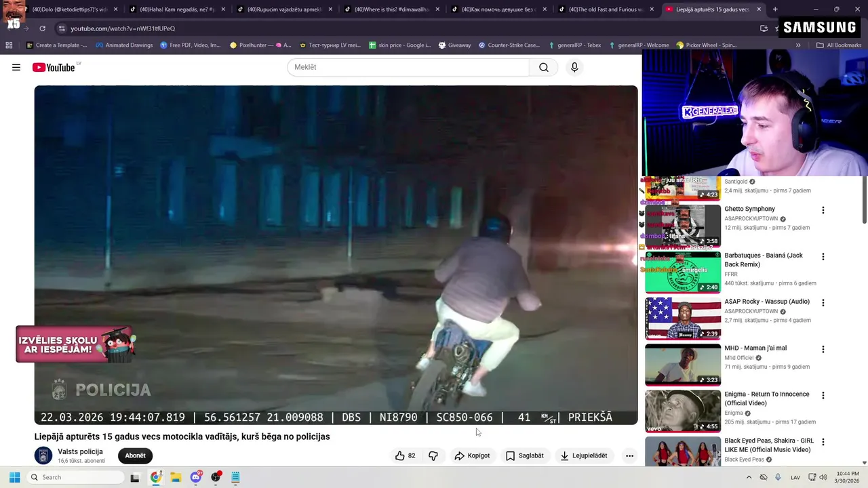Open Counter-Strike Case bookmark
The width and height of the screenshot is (868, 488).
(x=509, y=45)
